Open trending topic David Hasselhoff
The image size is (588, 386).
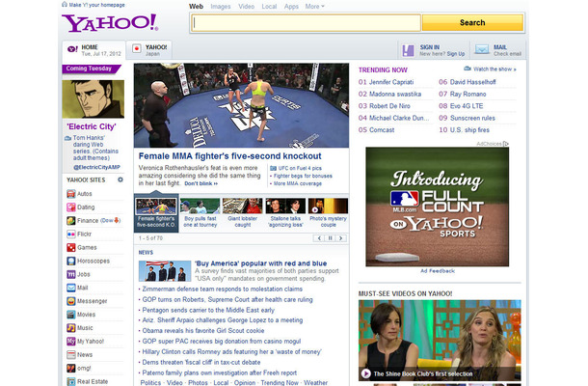tap(473, 82)
